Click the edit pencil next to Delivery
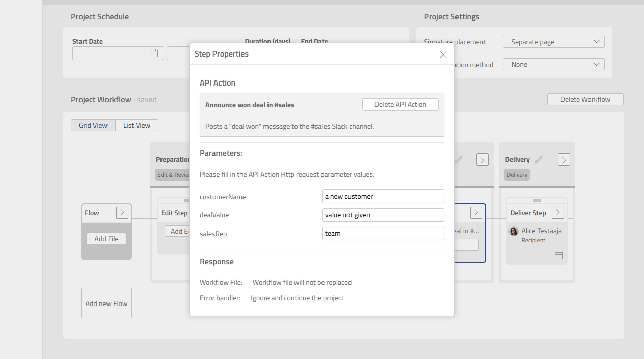The image size is (644, 359). 539,160
